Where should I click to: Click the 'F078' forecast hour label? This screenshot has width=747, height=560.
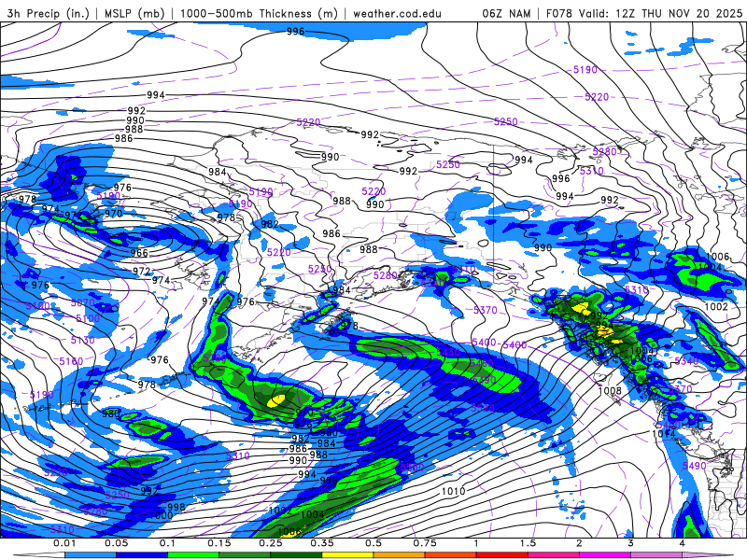point(558,13)
